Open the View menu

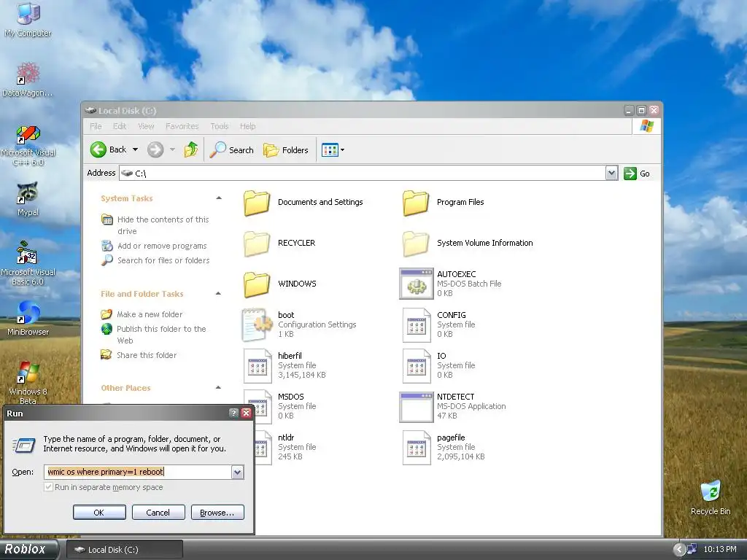pyautogui.click(x=146, y=126)
